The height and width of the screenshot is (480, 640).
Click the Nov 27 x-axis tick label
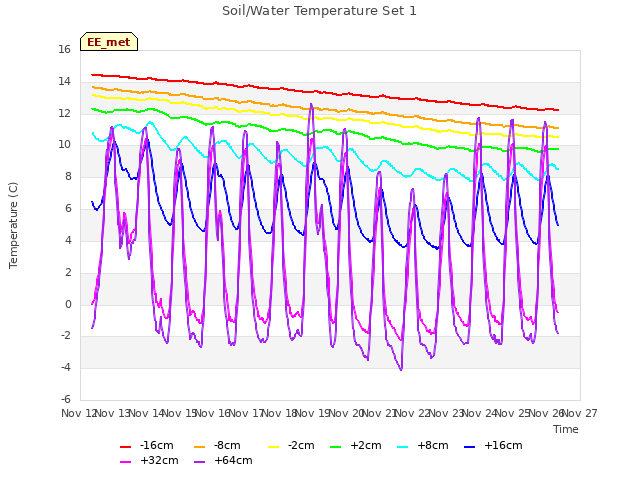(x=580, y=413)
